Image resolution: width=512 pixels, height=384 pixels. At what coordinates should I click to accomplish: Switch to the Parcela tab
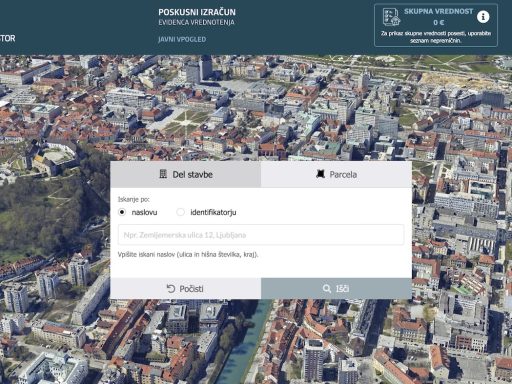[336, 174]
